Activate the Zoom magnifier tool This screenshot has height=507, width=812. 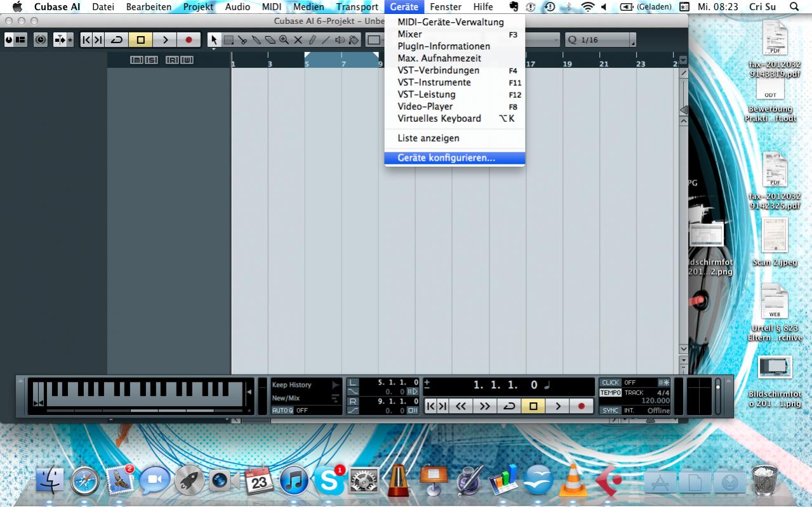click(x=284, y=39)
